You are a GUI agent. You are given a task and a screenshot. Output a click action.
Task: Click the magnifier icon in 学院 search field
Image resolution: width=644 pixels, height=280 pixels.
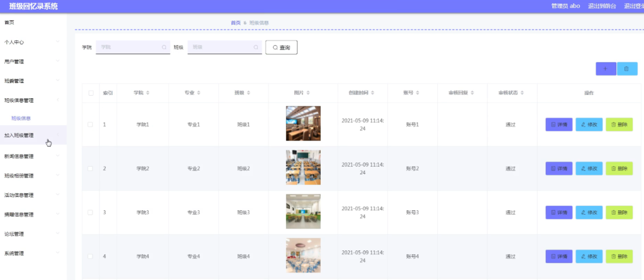point(164,47)
